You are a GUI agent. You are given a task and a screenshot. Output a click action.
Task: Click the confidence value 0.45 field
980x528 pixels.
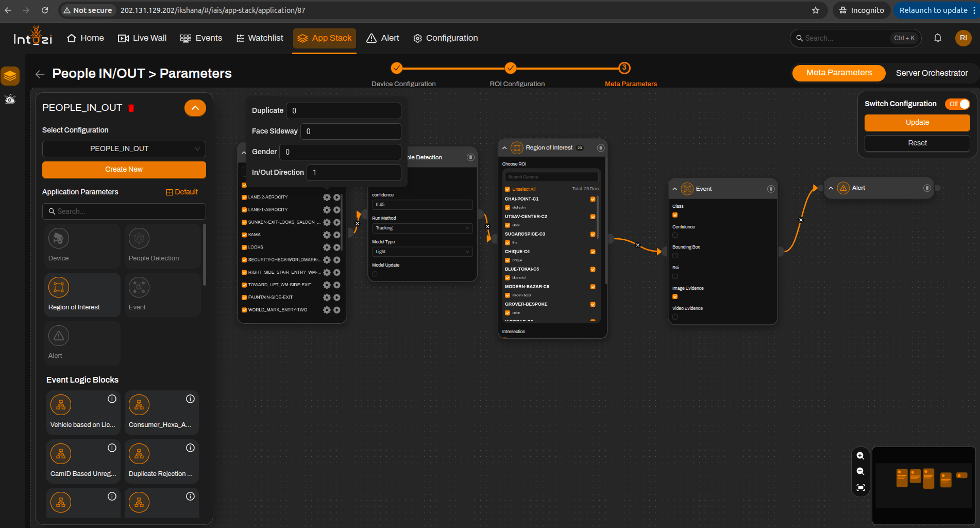click(x=422, y=205)
